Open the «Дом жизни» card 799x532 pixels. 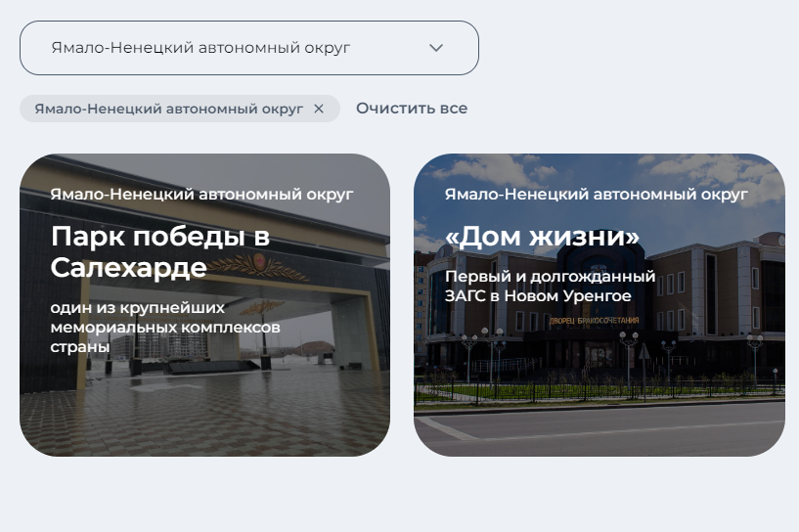pos(599,305)
